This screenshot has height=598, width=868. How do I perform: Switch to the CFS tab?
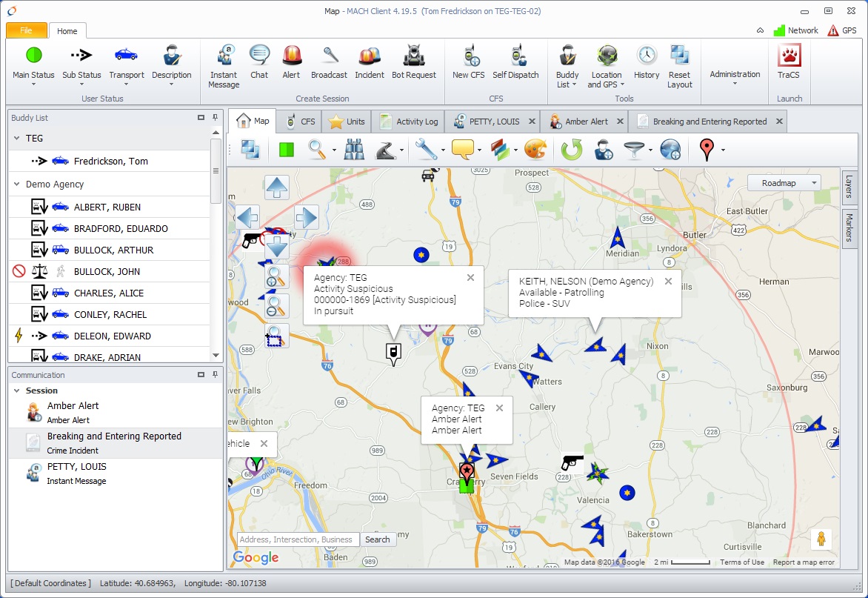click(301, 122)
